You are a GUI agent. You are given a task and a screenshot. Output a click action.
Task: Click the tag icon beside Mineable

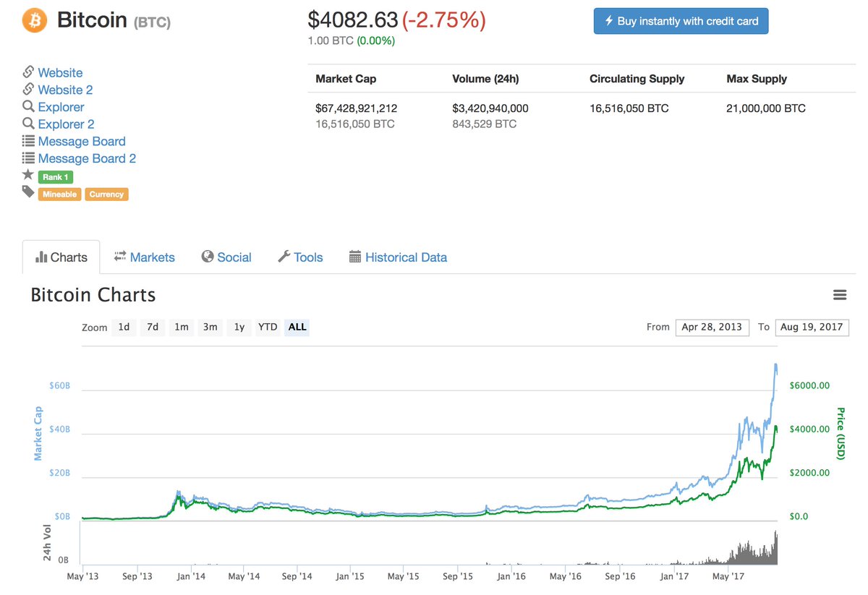pyautogui.click(x=28, y=192)
